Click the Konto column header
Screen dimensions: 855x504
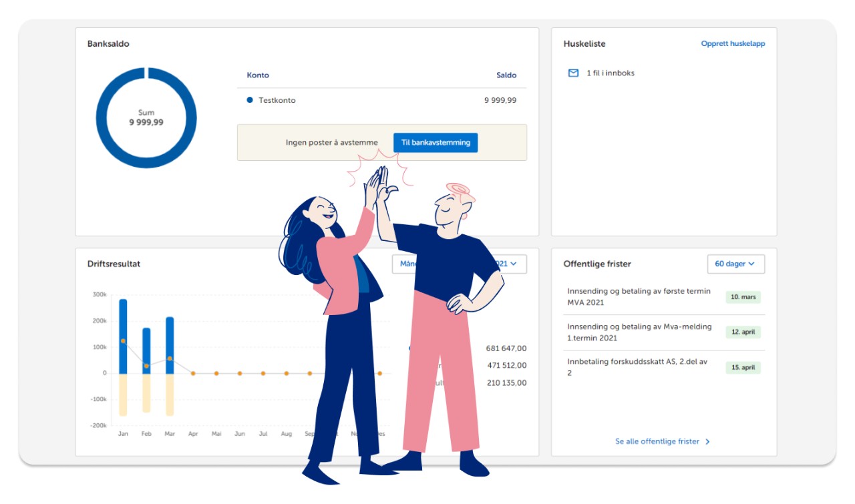click(258, 75)
